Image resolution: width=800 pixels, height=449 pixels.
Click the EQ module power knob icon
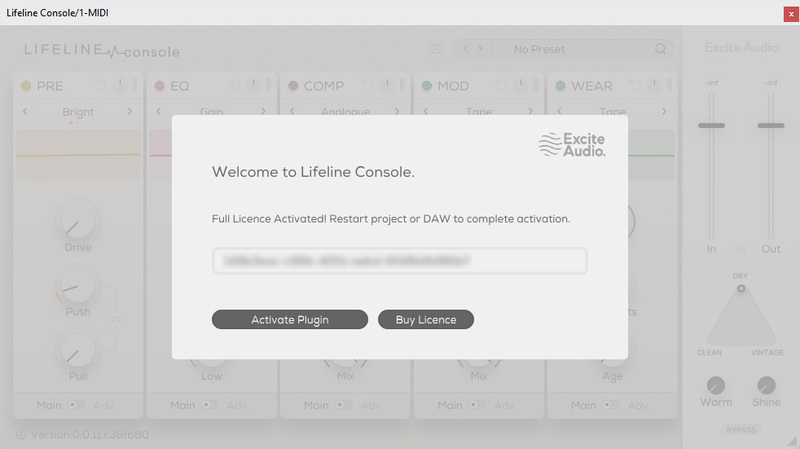click(253, 85)
